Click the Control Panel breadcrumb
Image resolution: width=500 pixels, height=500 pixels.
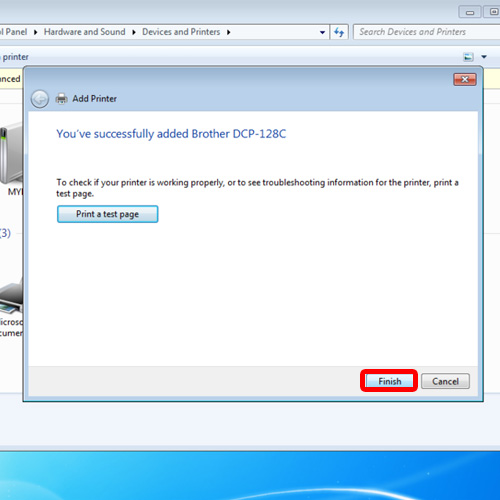(13, 32)
